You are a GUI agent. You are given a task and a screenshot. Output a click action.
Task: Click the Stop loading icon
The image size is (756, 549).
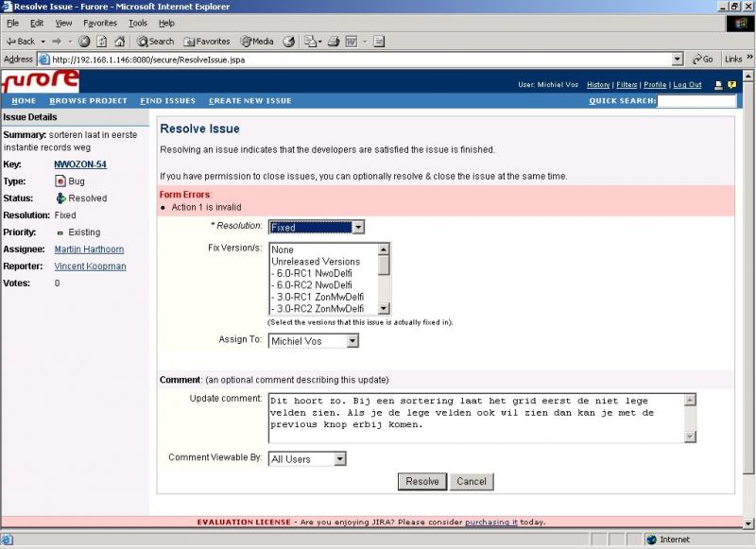pos(84,42)
